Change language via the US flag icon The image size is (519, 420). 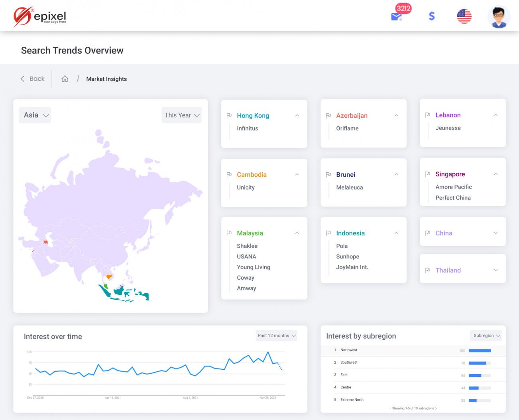point(464,16)
